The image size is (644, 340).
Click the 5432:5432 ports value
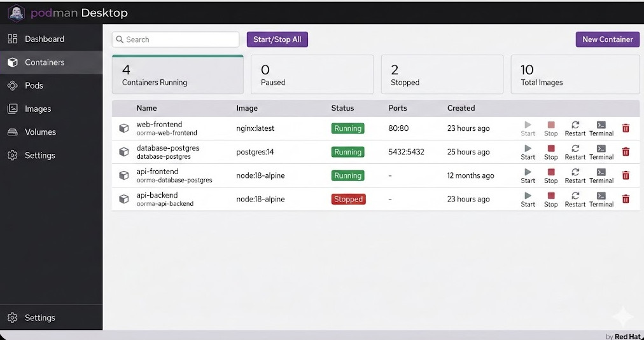coord(406,152)
